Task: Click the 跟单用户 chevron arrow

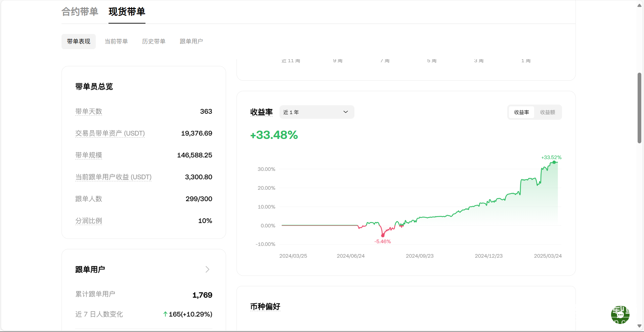Action: [207, 269]
